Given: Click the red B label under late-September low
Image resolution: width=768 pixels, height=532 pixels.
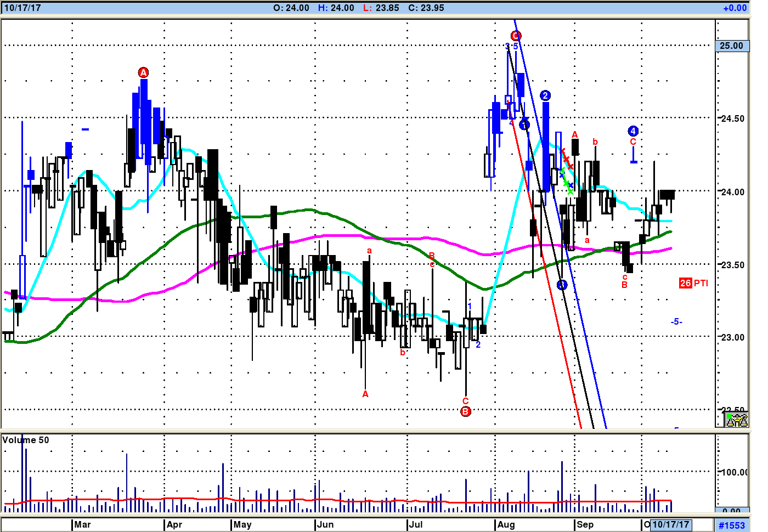Looking at the screenshot, I should tap(624, 285).
